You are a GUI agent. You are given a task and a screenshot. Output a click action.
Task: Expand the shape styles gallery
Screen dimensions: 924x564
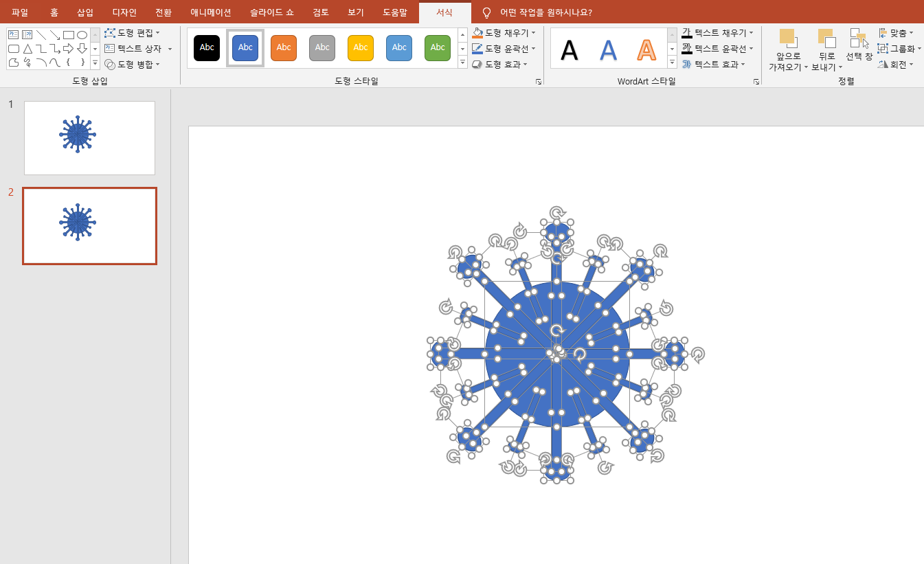463,63
